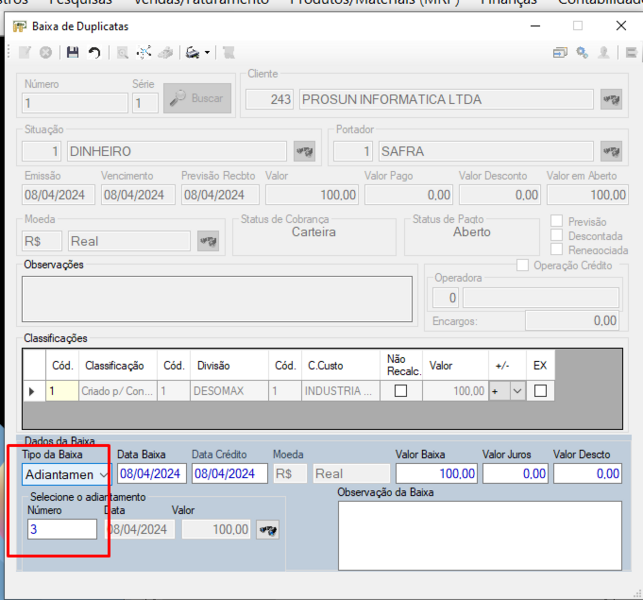Click the Valor Pago field
This screenshot has height=600, width=643.
408,194
